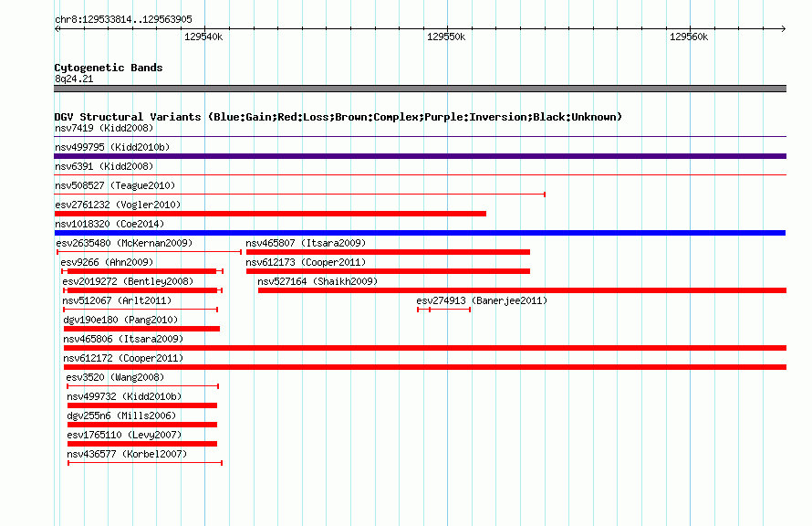Open esv9266 (Ahn2009) variant
Image resolution: width=812 pixels, height=526 pixels.
pyautogui.click(x=107, y=262)
